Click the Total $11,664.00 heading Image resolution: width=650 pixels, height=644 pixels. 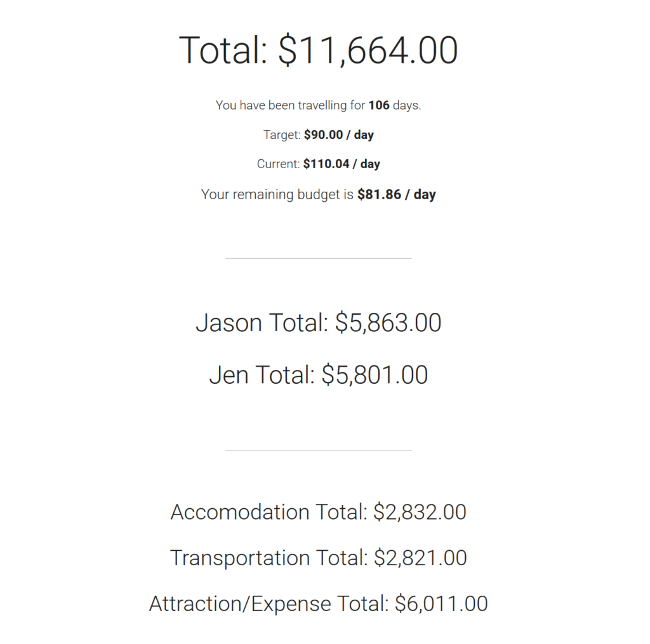coord(318,51)
